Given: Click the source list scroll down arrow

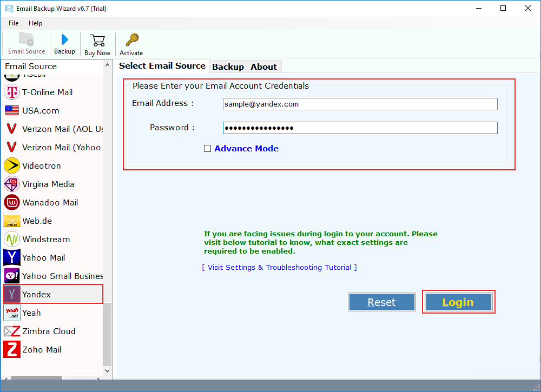Looking at the screenshot, I should point(107,370).
